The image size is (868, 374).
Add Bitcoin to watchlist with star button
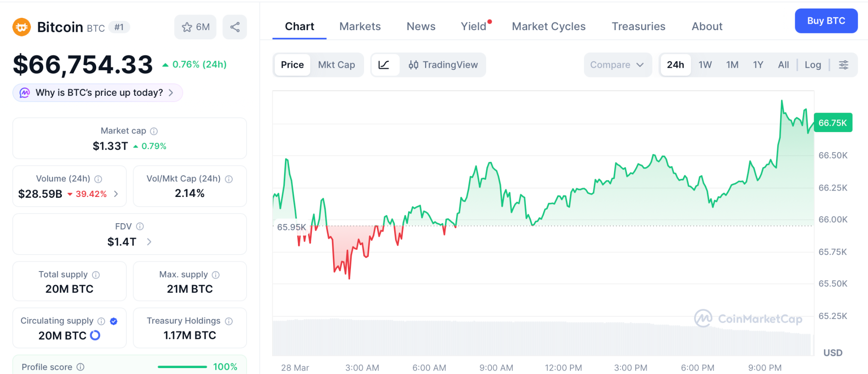pyautogui.click(x=195, y=27)
